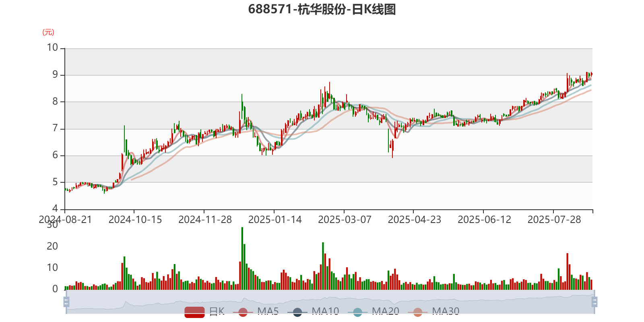Click the data zoom preview area
The image size is (644, 322).
point(330,301)
